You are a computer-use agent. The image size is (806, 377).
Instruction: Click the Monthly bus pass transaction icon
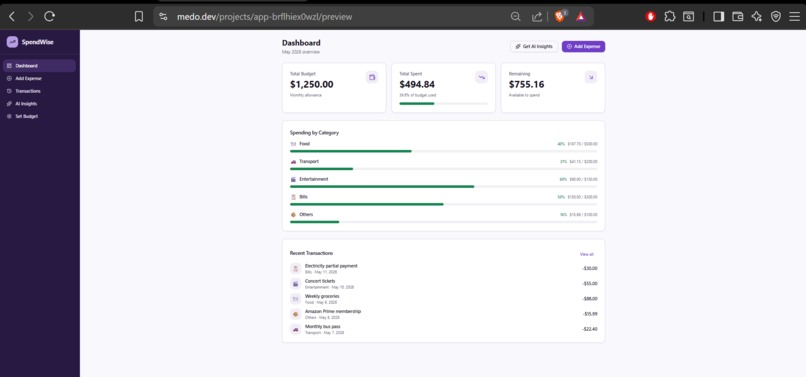point(296,329)
